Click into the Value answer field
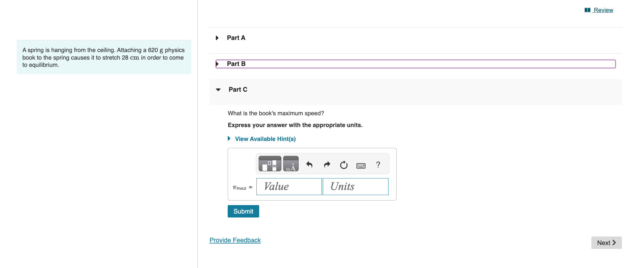This screenshot has height=268, width=644. pyautogui.click(x=289, y=187)
